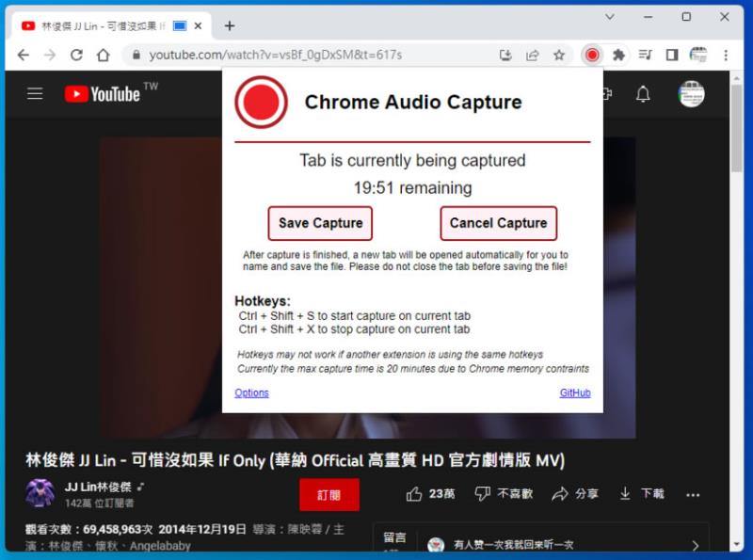Click the video title text

click(x=295, y=460)
